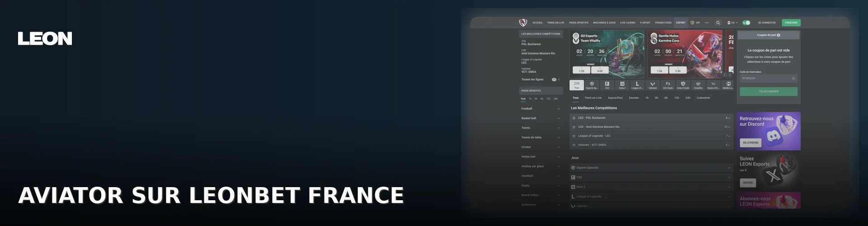
Task: Open the Paris Sportifs menu item
Action: click(x=579, y=23)
